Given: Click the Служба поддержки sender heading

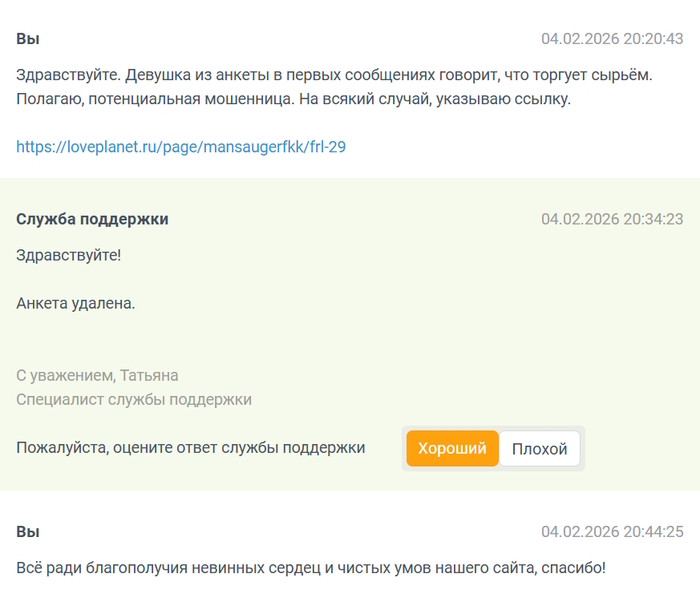Looking at the screenshot, I should tap(92, 219).
